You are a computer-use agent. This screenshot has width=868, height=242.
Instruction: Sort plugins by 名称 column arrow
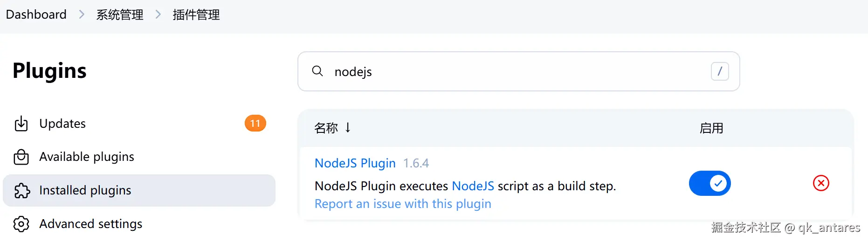(348, 128)
